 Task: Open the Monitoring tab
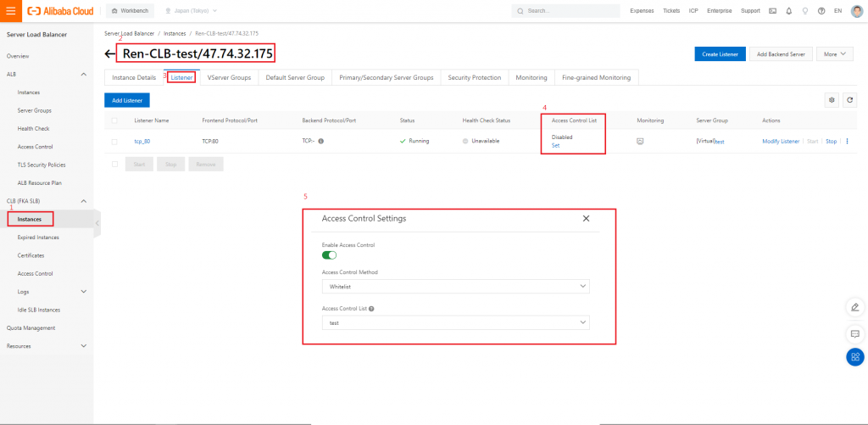pos(531,77)
